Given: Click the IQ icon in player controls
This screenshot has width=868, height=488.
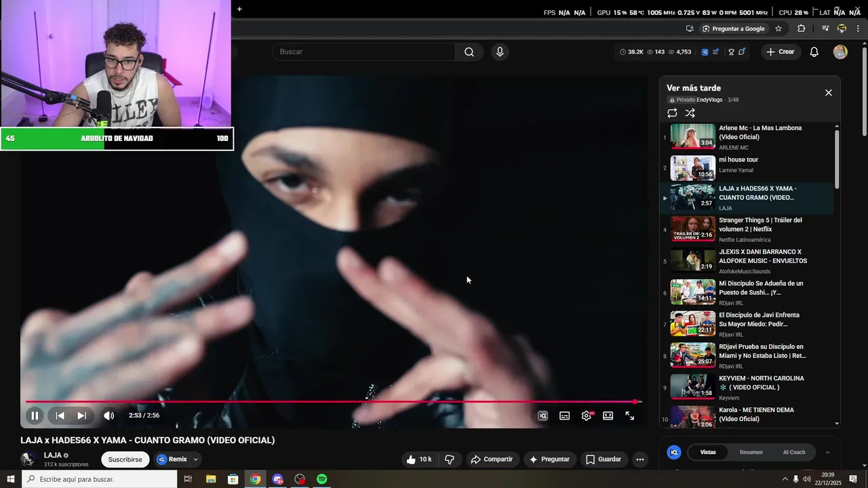Looking at the screenshot, I should (x=542, y=416).
